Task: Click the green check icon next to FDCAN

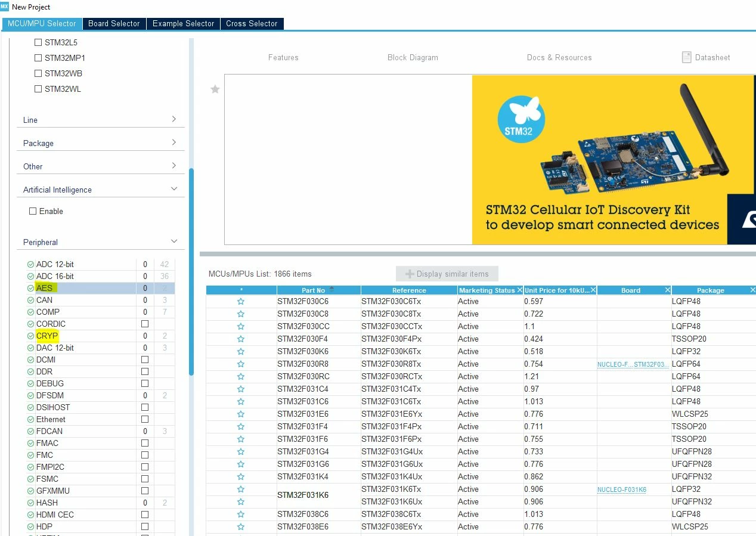Action: point(30,431)
